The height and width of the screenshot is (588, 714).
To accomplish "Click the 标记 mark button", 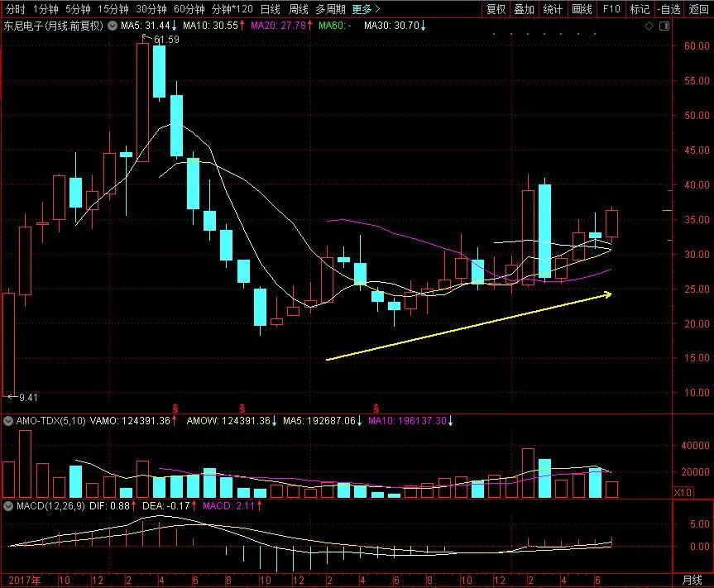I will (x=640, y=9).
